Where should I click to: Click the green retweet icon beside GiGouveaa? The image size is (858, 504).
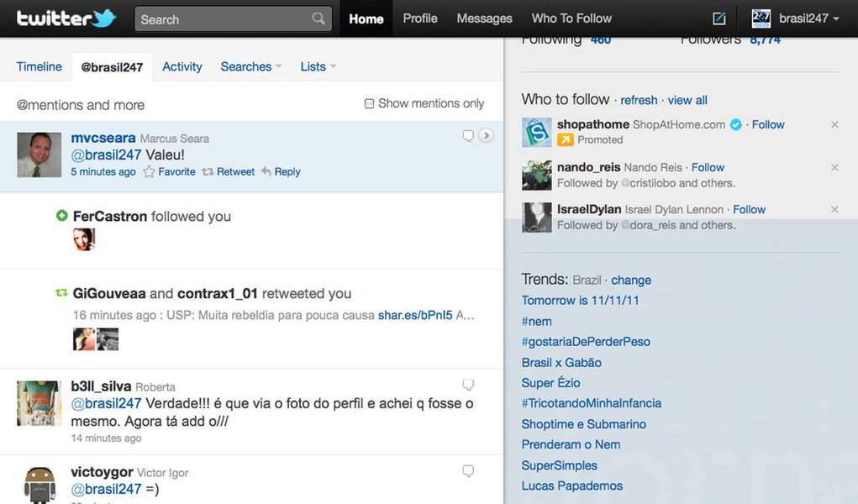click(x=61, y=293)
